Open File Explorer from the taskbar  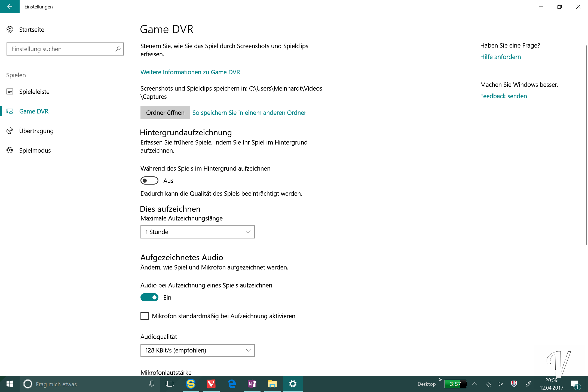272,384
